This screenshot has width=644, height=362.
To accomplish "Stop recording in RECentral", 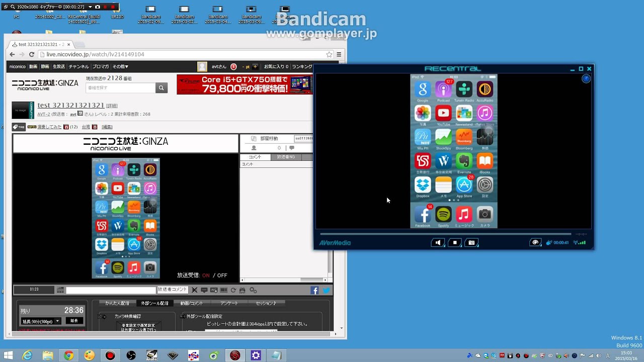I will pos(455,242).
